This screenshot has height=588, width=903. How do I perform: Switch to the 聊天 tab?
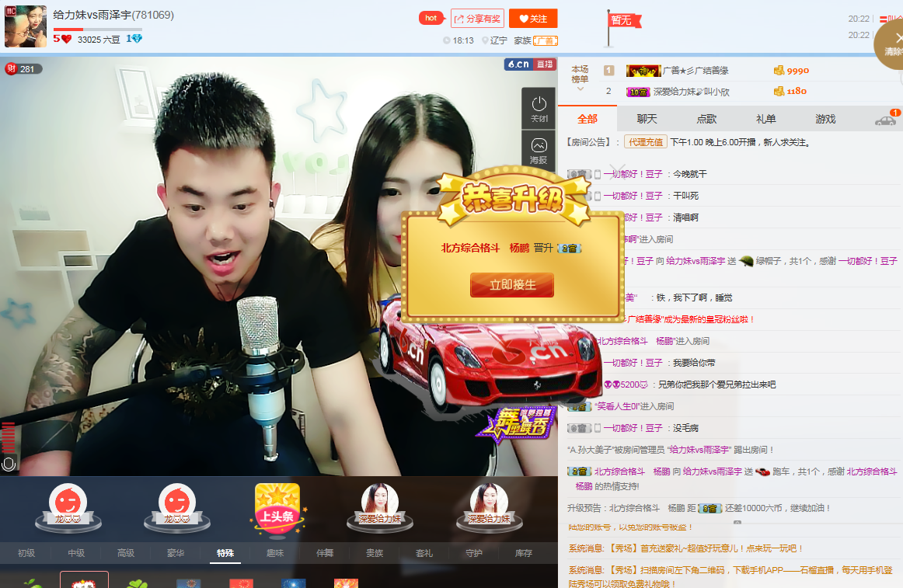pyautogui.click(x=647, y=119)
